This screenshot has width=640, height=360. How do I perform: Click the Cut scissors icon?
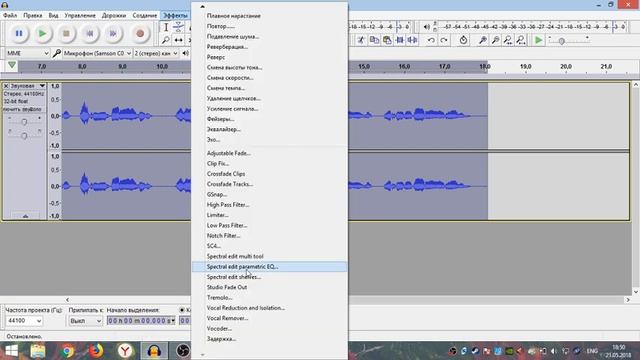(361, 40)
